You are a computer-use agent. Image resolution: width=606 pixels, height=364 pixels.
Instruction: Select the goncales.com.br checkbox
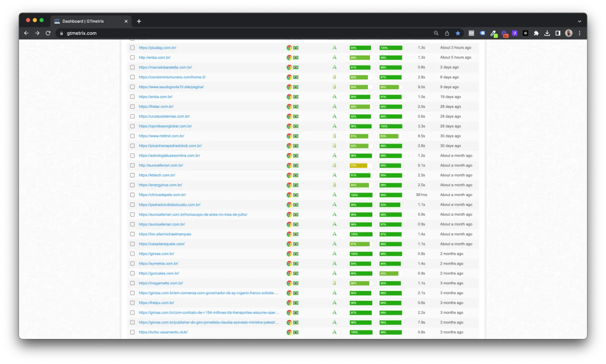(132, 273)
